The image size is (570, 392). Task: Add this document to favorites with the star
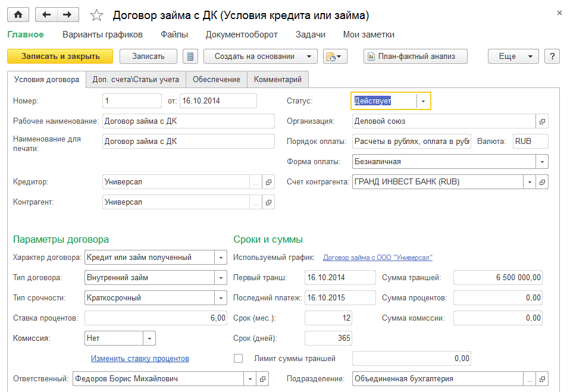97,15
